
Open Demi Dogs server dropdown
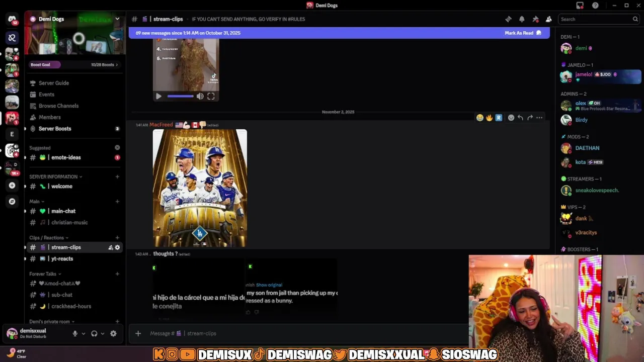tap(117, 19)
